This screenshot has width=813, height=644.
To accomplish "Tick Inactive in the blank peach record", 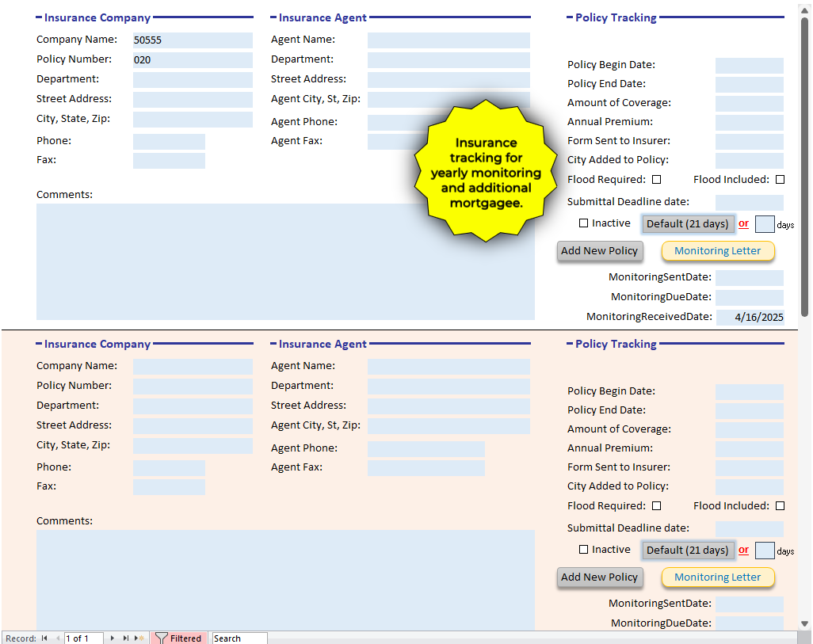I will click(583, 549).
